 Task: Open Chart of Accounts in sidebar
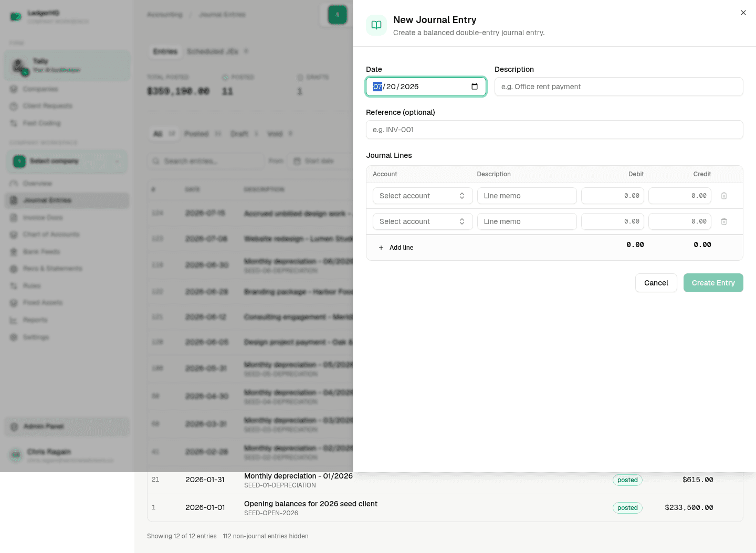coord(67,235)
